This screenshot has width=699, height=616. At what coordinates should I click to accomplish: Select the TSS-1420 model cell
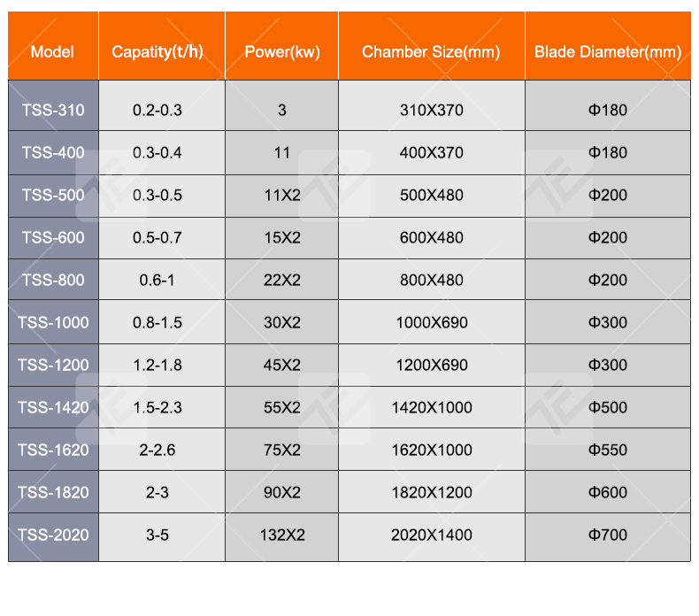point(53,407)
